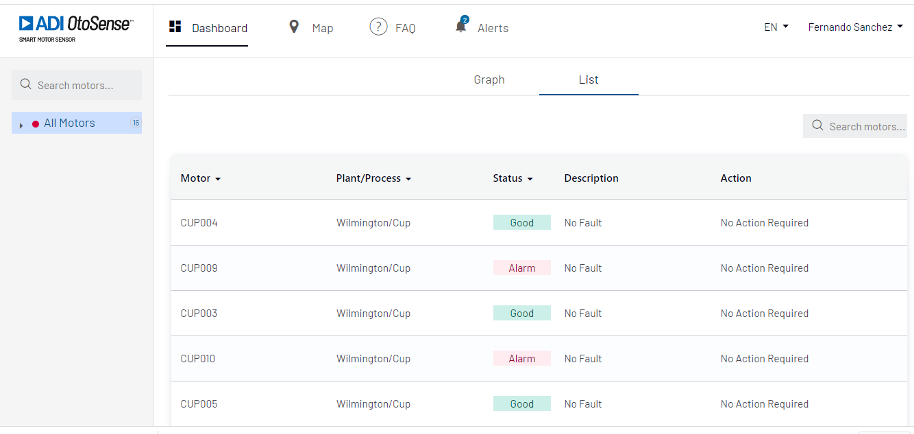914x434 pixels.
Task: Click the Alarm badge for CUP010
Action: click(522, 359)
